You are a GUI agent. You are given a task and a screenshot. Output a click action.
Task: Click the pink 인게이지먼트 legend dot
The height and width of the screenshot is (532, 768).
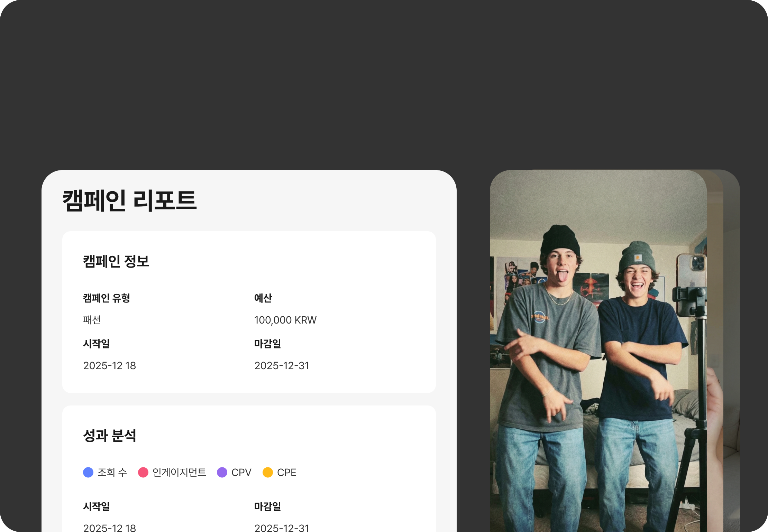pyautogui.click(x=143, y=472)
